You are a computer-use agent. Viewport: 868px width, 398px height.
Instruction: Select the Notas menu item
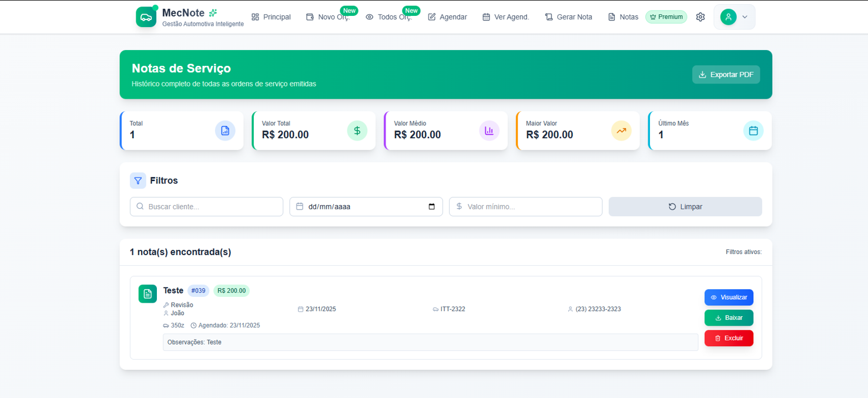tap(622, 16)
